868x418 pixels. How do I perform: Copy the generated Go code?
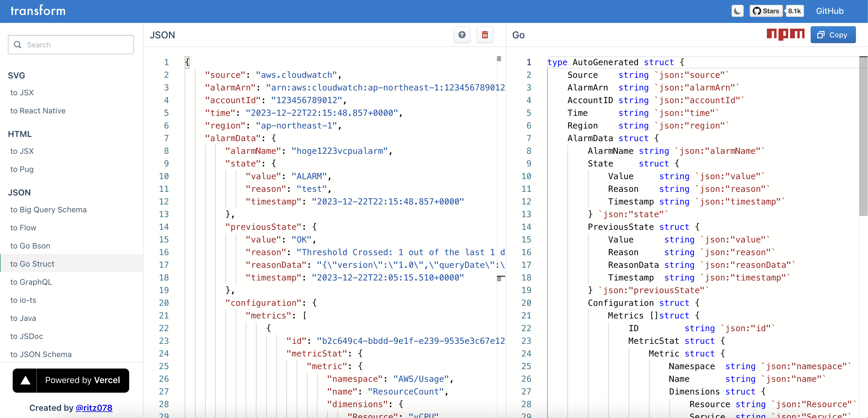pyautogui.click(x=833, y=35)
